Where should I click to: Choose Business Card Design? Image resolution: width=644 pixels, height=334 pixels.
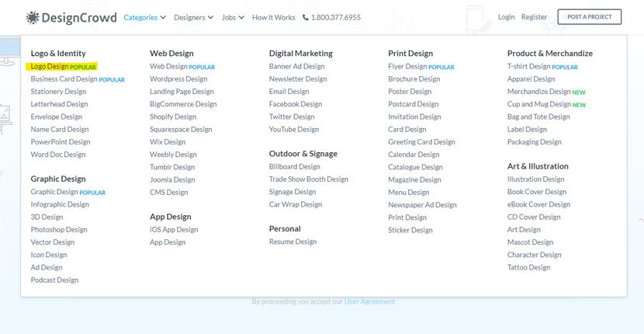click(x=64, y=79)
